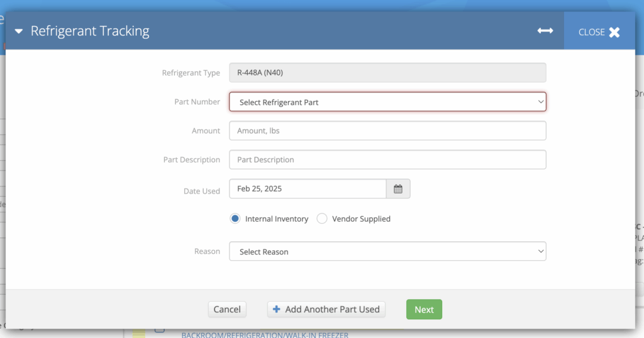Viewport: 644px width, 338px height.
Task: Click the Vendor Supplied label text
Action: [361, 219]
